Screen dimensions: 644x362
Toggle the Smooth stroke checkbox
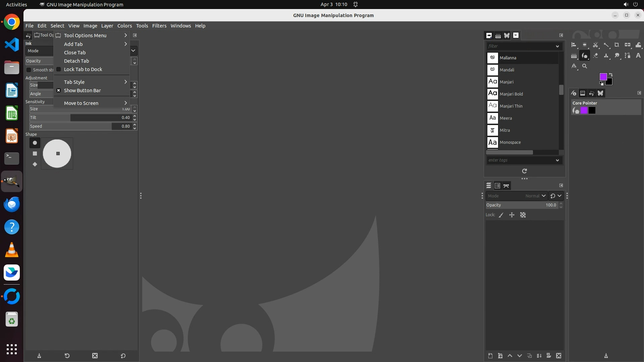click(29, 70)
